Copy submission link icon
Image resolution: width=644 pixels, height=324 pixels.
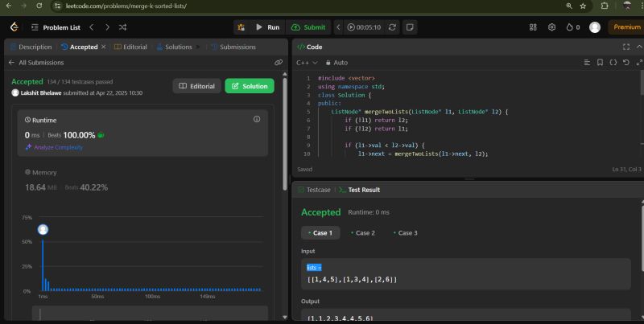coord(279,63)
